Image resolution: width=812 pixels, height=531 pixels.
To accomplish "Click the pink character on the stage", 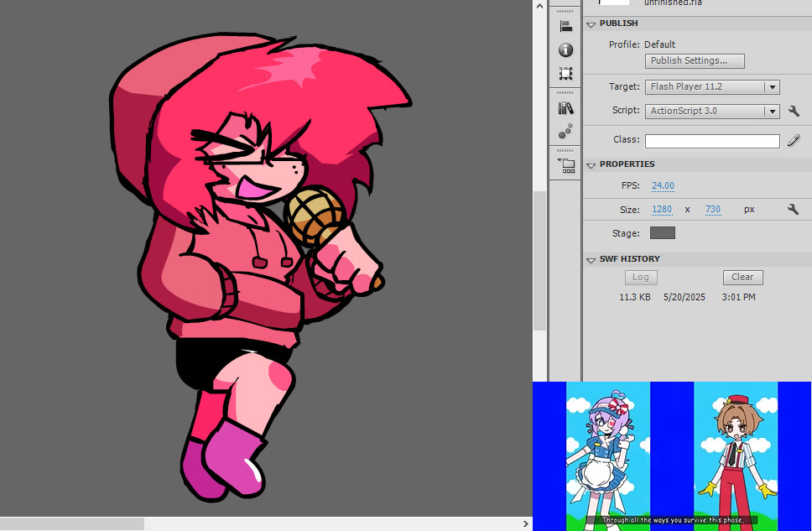I will (x=261, y=268).
